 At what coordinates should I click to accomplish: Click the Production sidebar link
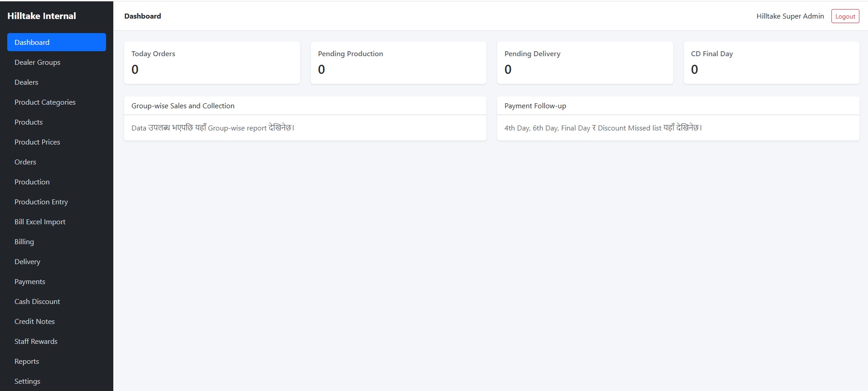pyautogui.click(x=57, y=182)
